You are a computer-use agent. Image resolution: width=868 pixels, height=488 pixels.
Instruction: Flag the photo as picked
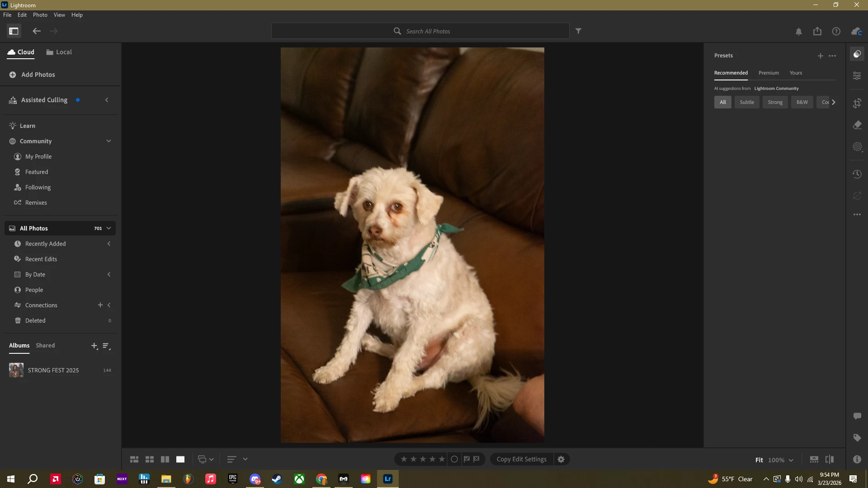coord(467,459)
